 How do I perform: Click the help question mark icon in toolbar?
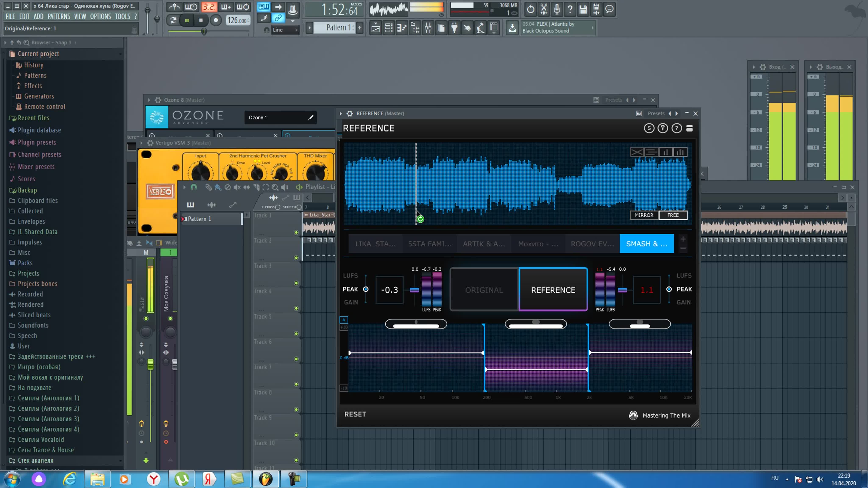[570, 9]
